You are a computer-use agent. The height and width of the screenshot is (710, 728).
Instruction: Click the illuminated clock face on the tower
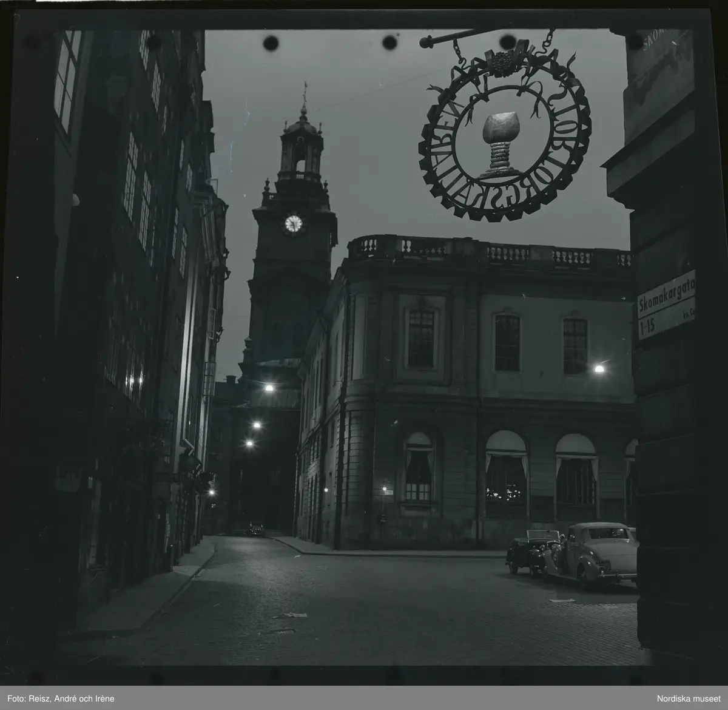tap(293, 224)
